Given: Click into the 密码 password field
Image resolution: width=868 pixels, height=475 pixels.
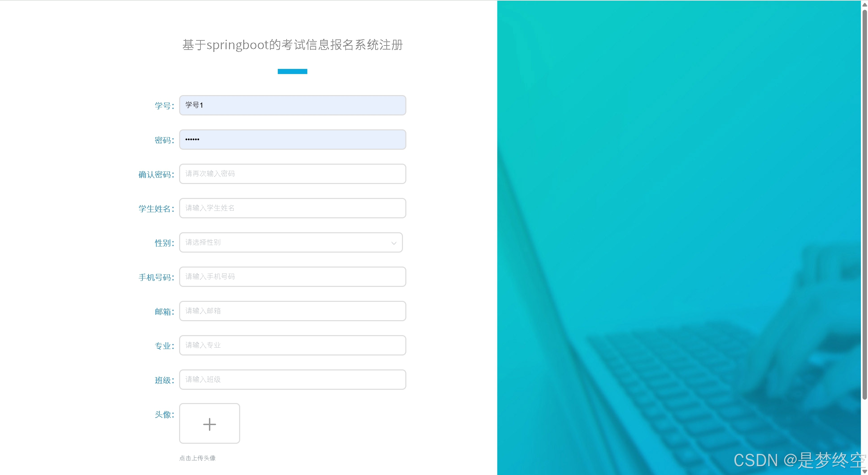Looking at the screenshot, I should point(292,140).
